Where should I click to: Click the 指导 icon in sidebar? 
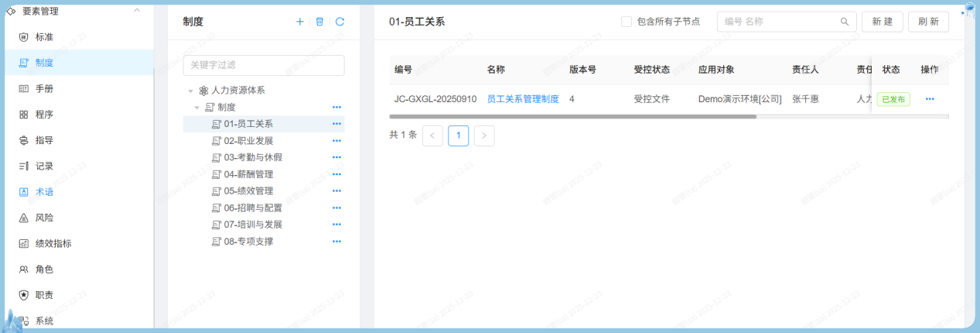point(23,140)
